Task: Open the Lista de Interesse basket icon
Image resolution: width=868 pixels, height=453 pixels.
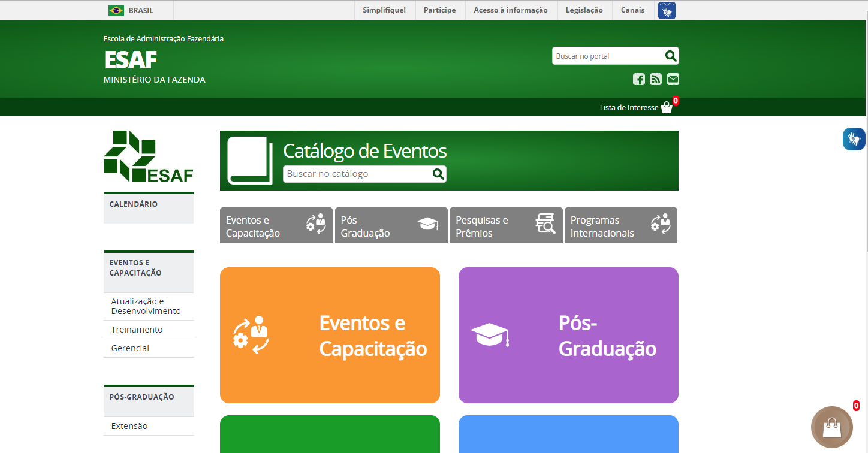Action: (x=667, y=108)
